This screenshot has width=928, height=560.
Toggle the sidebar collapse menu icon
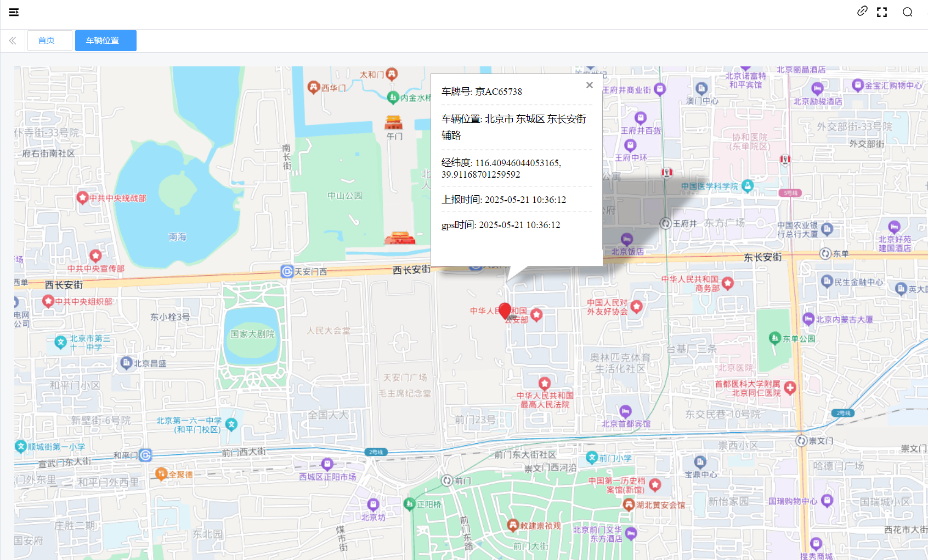coord(14,12)
